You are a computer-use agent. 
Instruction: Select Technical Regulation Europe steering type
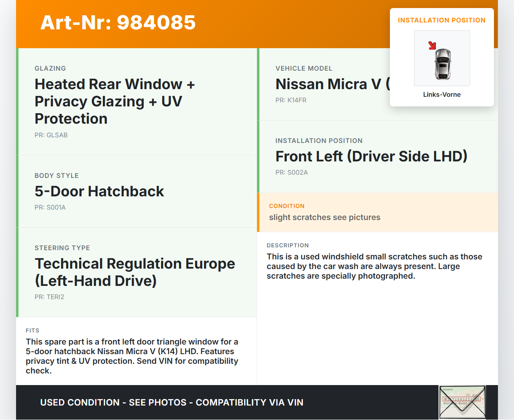click(135, 272)
